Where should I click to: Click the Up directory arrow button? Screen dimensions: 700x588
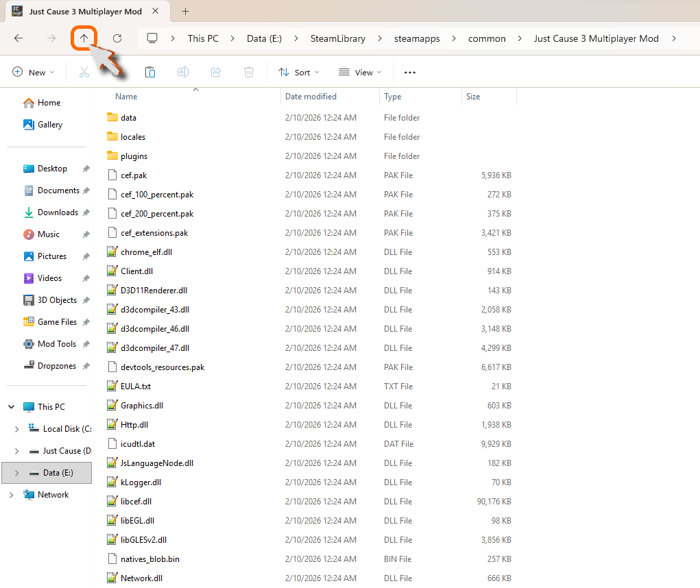pos(84,38)
